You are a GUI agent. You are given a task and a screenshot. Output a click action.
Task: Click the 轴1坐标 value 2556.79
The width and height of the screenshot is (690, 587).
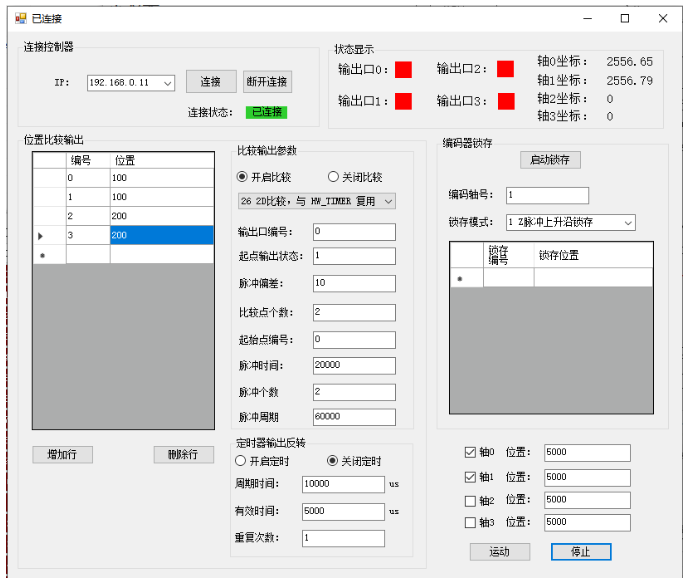[629, 81]
